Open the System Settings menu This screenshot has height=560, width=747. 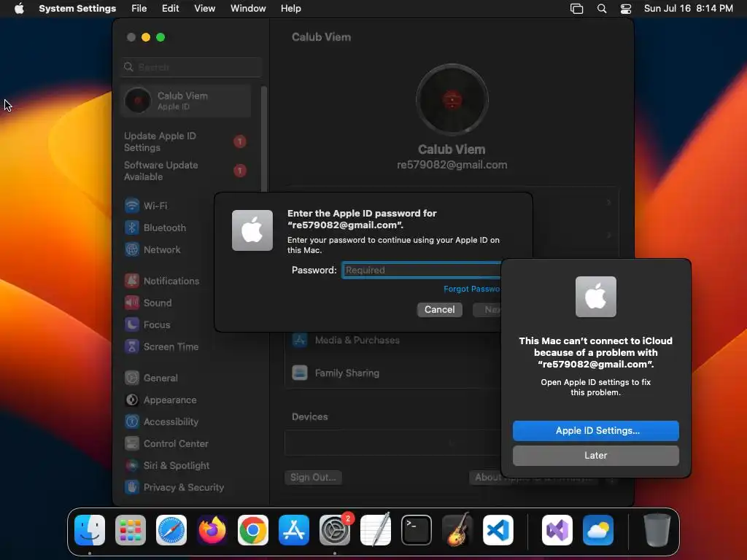tap(77, 9)
